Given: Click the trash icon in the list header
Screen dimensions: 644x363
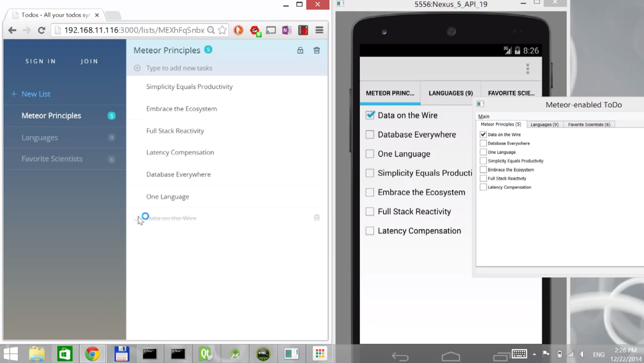Looking at the screenshot, I should (317, 50).
